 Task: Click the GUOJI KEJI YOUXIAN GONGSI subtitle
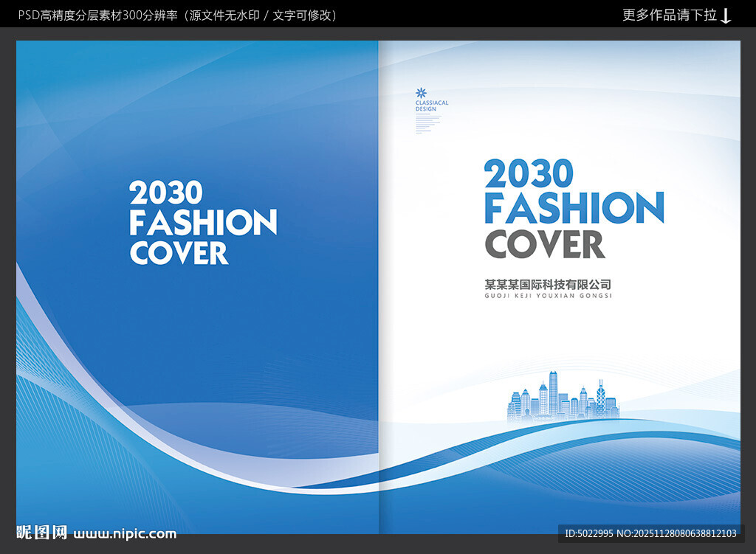pos(549,296)
